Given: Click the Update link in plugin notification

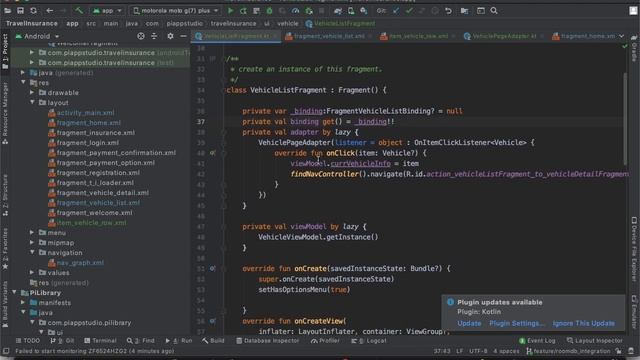Looking at the screenshot, I should (469, 323).
